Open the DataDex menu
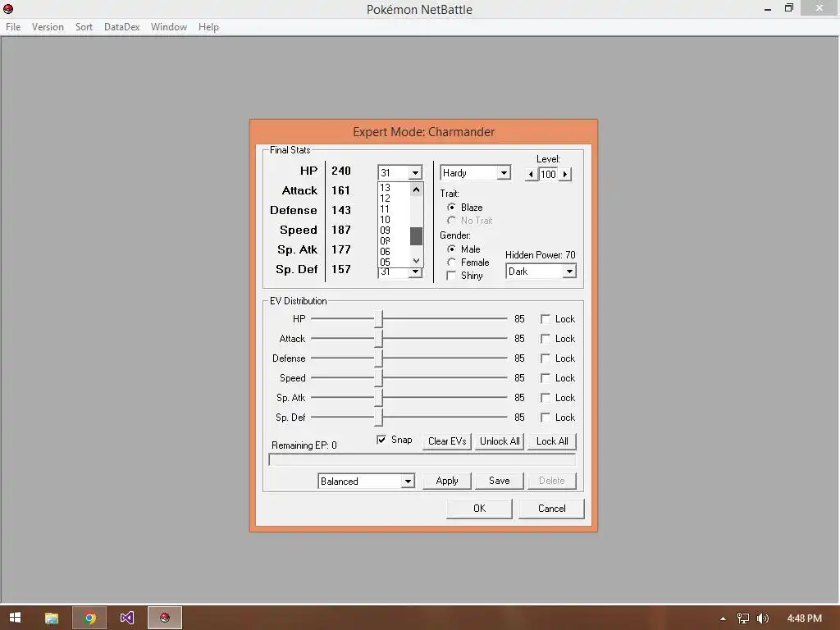The width and height of the screenshot is (840, 630). coord(121,27)
